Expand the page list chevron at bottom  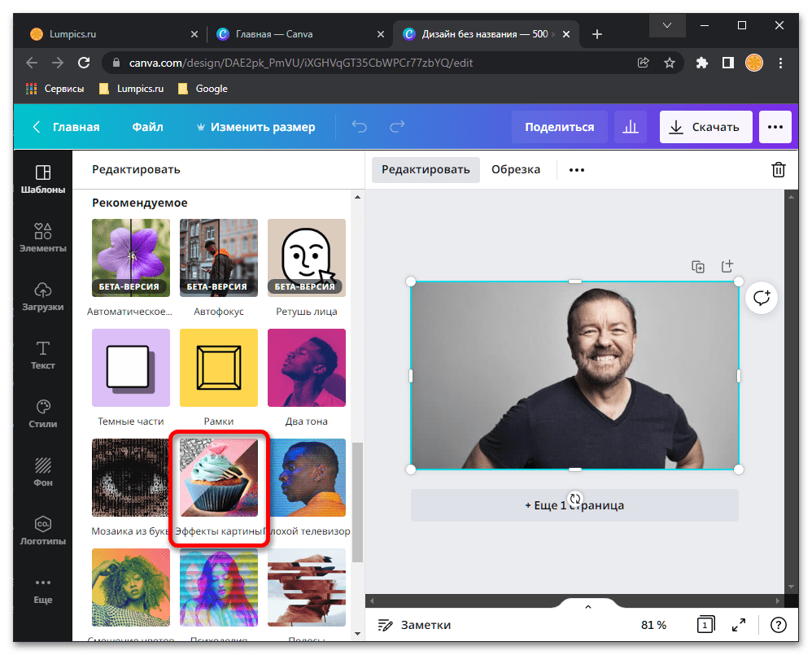point(588,606)
